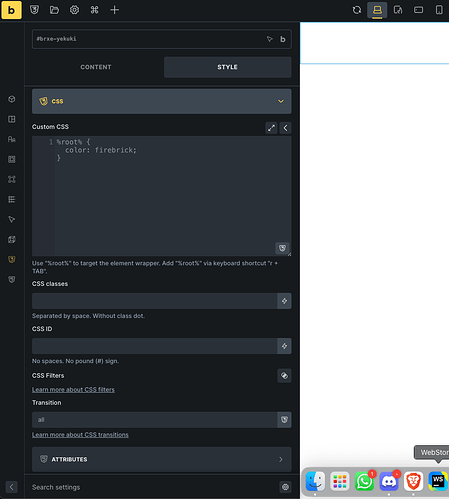Add element with the plus icon
Image resolution: width=449 pixels, height=499 pixels.
click(x=114, y=10)
